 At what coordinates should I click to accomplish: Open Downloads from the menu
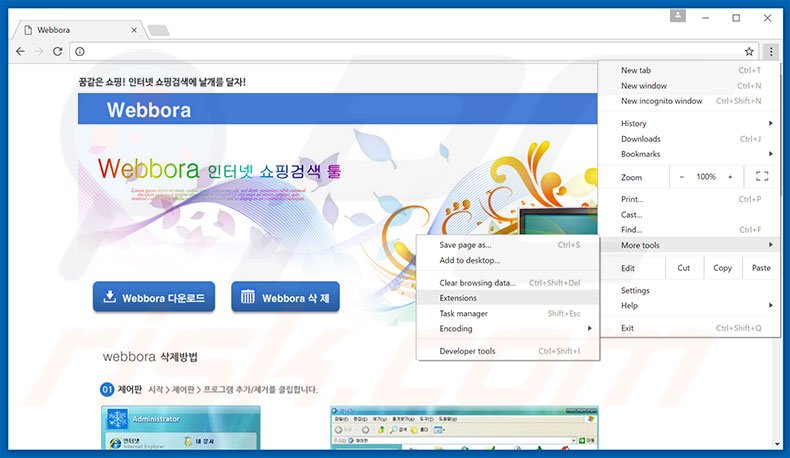pyautogui.click(x=690, y=139)
